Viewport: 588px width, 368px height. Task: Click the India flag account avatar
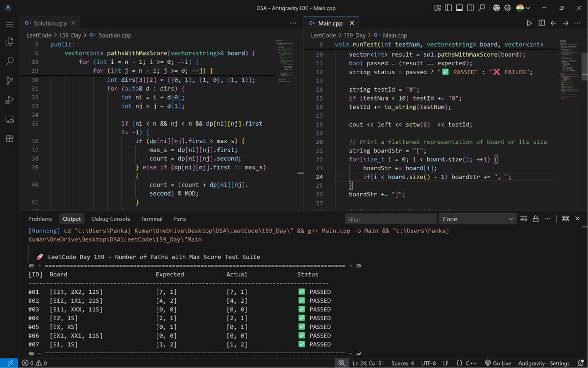pos(520,8)
